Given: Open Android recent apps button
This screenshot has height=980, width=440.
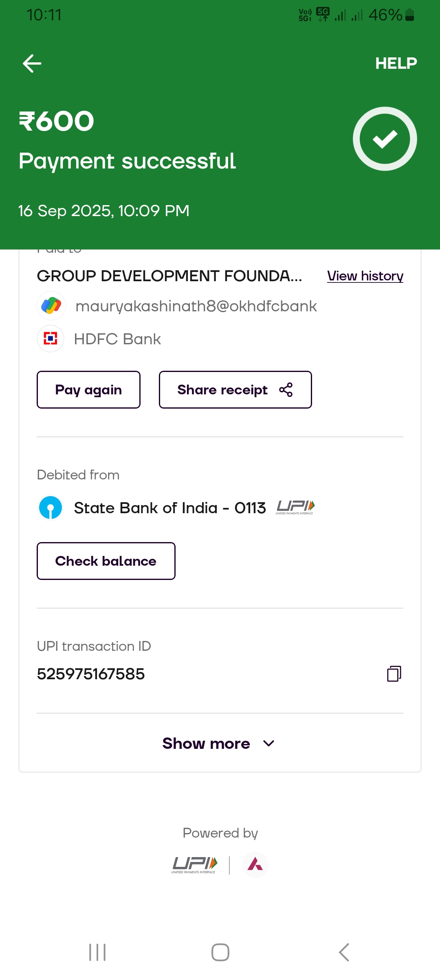Looking at the screenshot, I should pos(97,952).
